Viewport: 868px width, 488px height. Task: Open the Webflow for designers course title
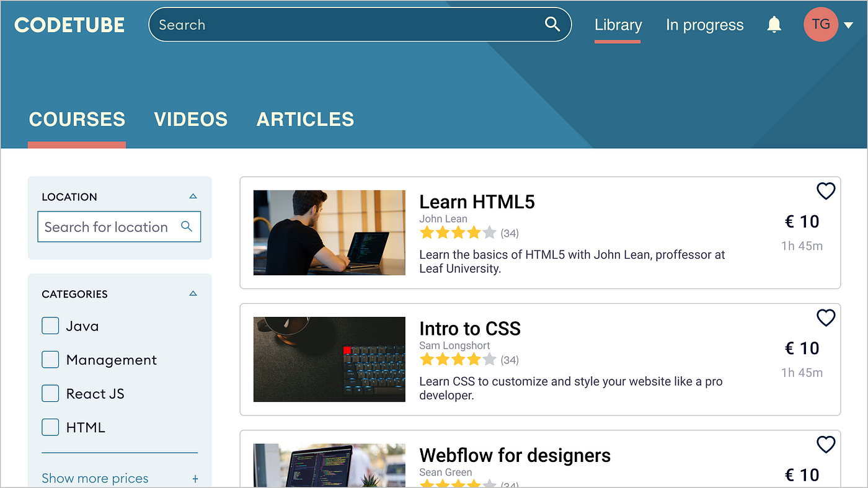515,455
